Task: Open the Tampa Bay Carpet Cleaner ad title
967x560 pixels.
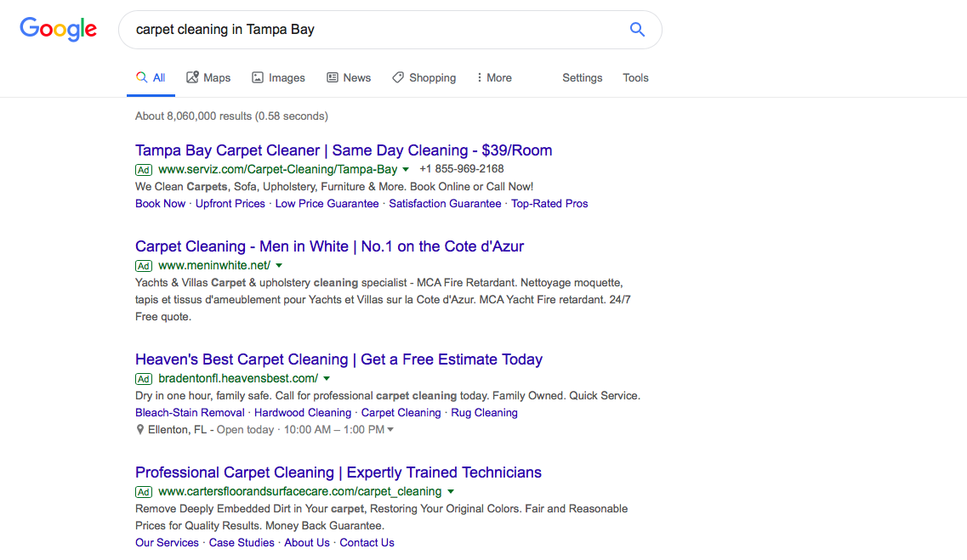Action: tap(344, 150)
